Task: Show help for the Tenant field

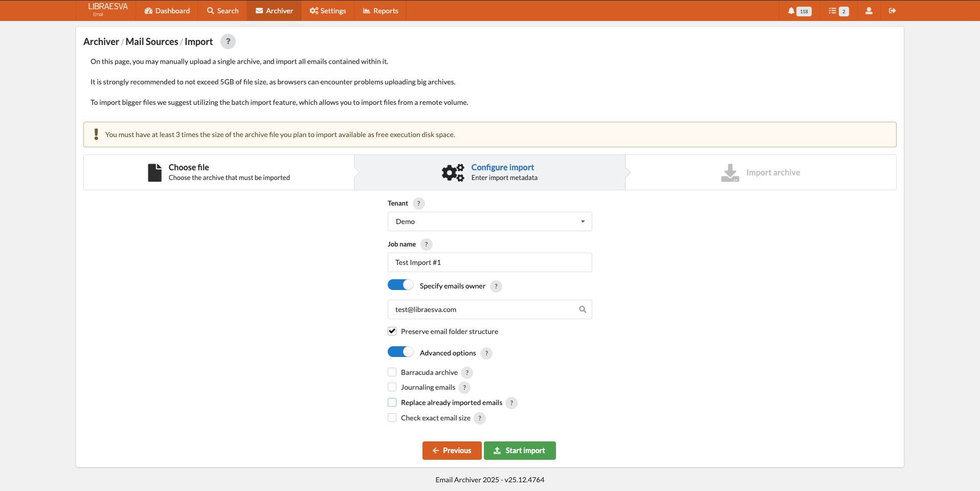Action: point(418,204)
